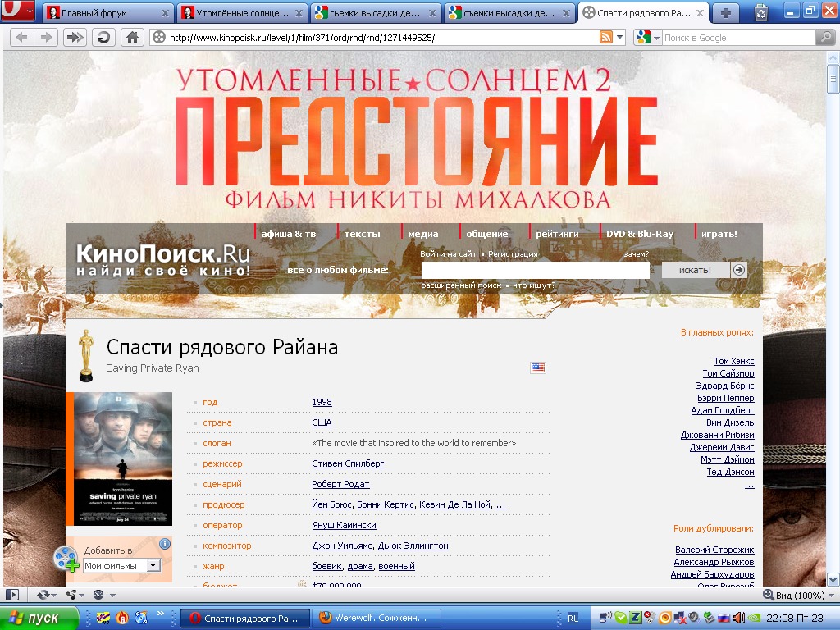Open the closed tabs trash icon
This screenshot has width=840, height=630.
point(761,12)
